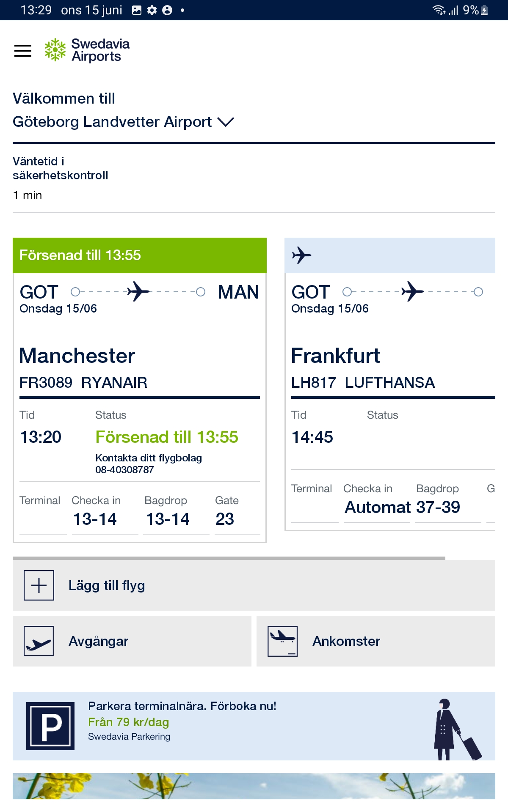Image resolution: width=508 pixels, height=812 pixels.
Task: Tap the landing plane Ankomster icon
Action: tap(283, 641)
